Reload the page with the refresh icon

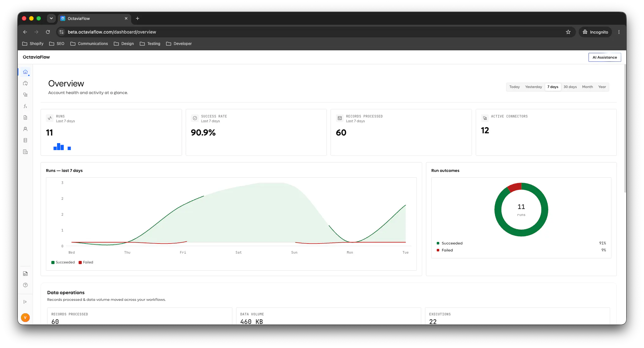pos(48,32)
